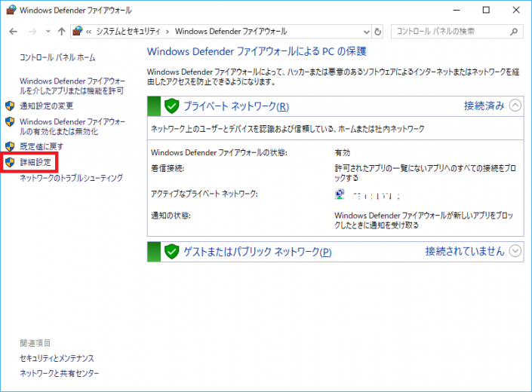Click the 着信接続 label
This screenshot has height=392, width=532.
168,168
